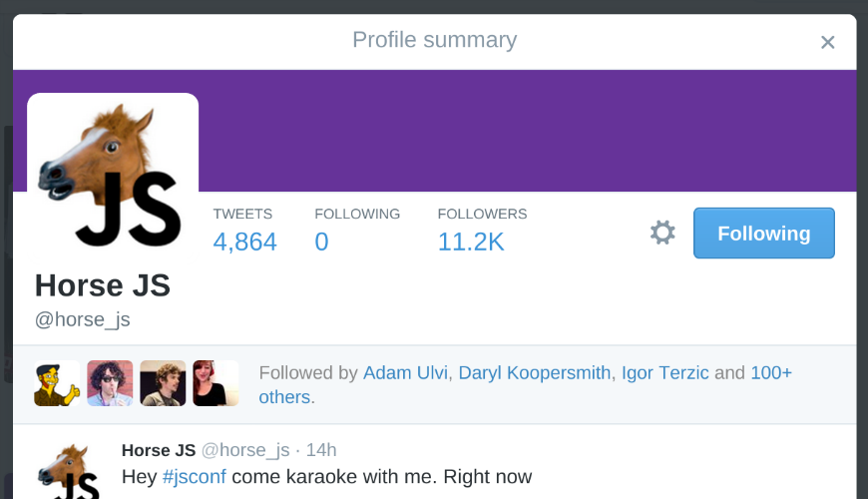Close the Profile summary dialog
This screenshot has width=868, height=499.
827,42
